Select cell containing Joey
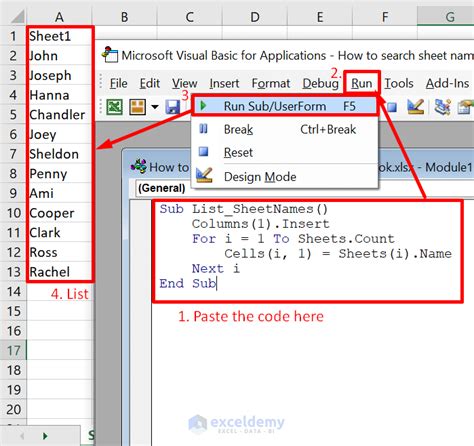 tap(59, 134)
